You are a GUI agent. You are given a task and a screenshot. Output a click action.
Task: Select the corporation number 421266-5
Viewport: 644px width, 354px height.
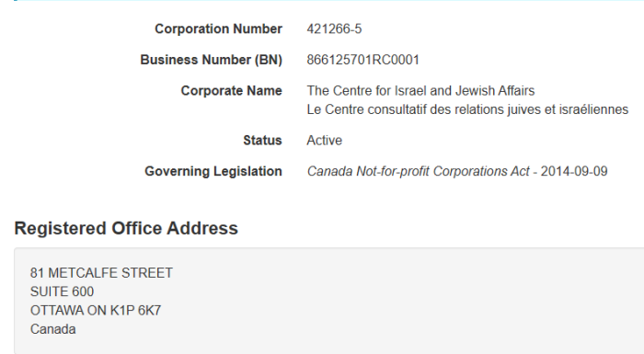pos(334,29)
